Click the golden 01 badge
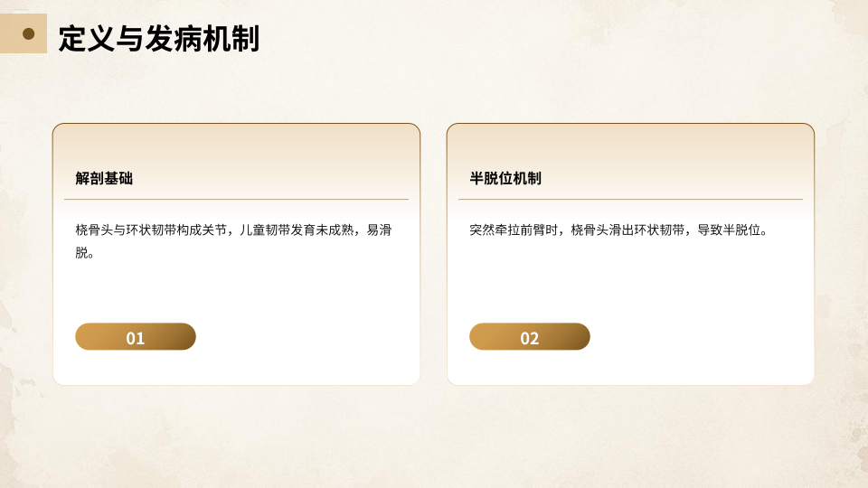This screenshot has height=488, width=868. (x=136, y=337)
